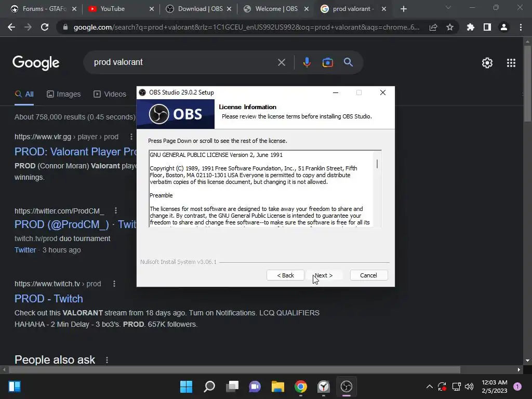Open the Chrome tab search dropdown
Viewport: 532px width, 399px height.
click(448, 7)
